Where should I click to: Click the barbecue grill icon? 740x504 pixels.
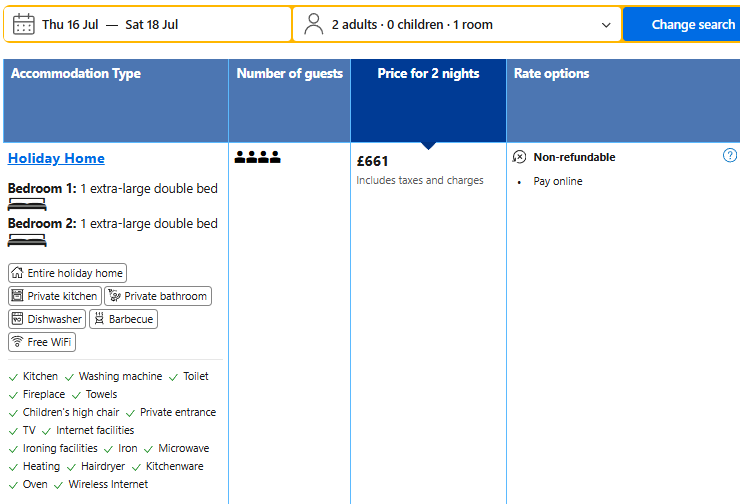(99, 319)
